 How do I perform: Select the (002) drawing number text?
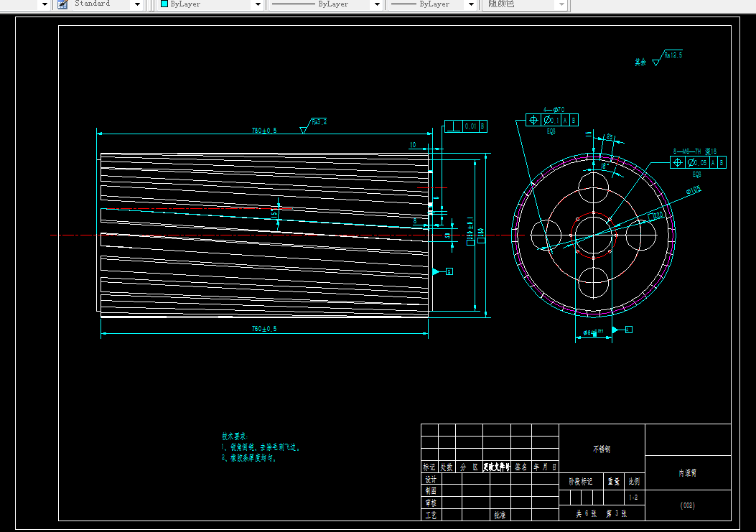[x=688, y=505]
